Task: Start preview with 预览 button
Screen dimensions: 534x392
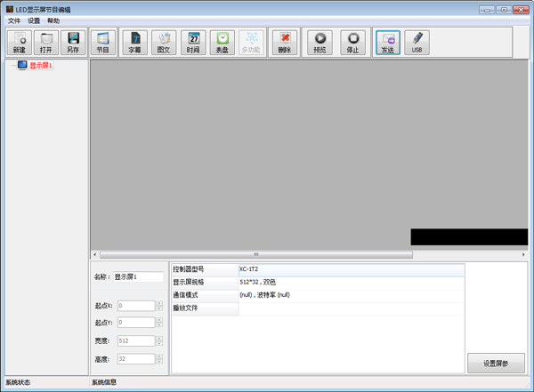Action: (x=320, y=42)
